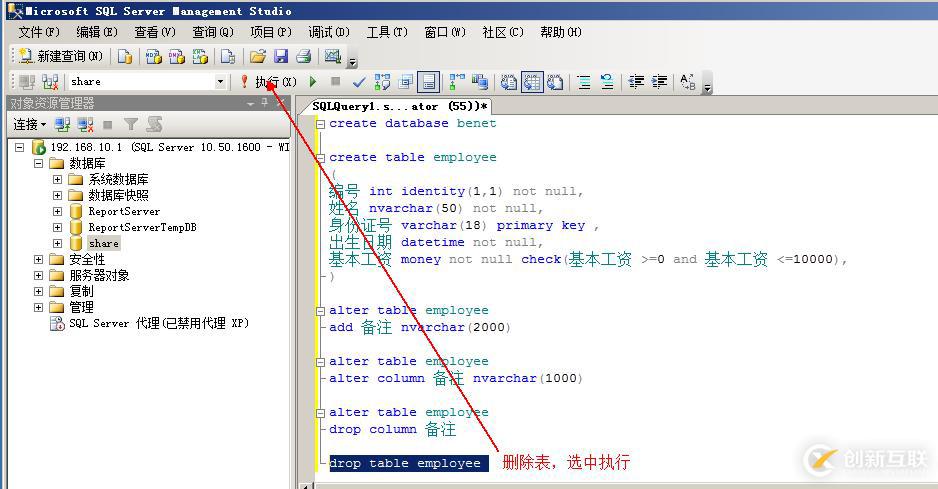Click the Parse checkmark icon

click(x=359, y=81)
